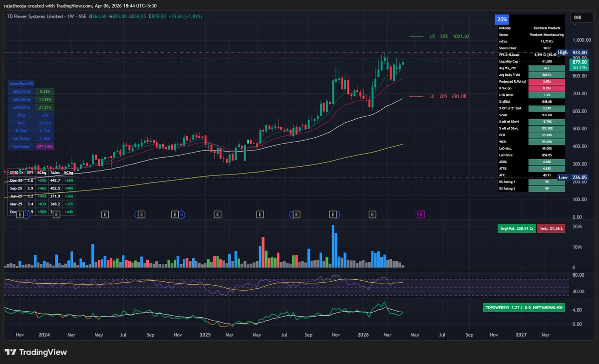Click the Projected R.Vol 3.07x red cell
This screenshot has width=599, height=364.
pyautogui.click(x=547, y=81)
